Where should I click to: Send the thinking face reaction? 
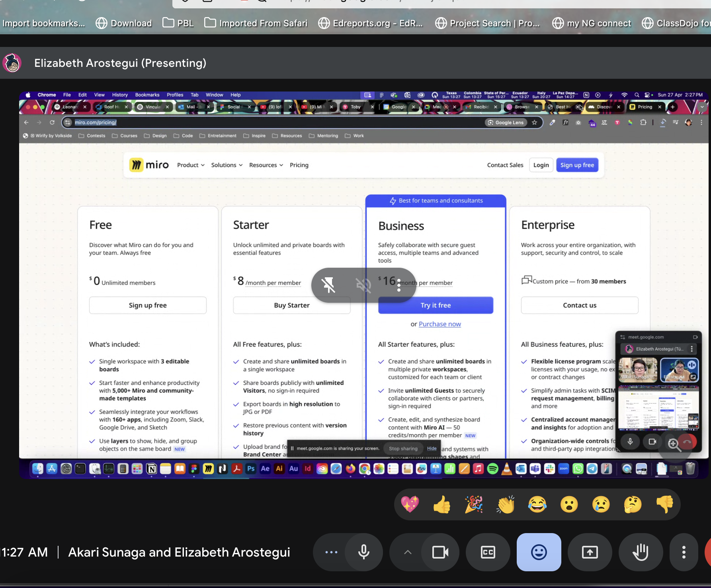coord(633,504)
